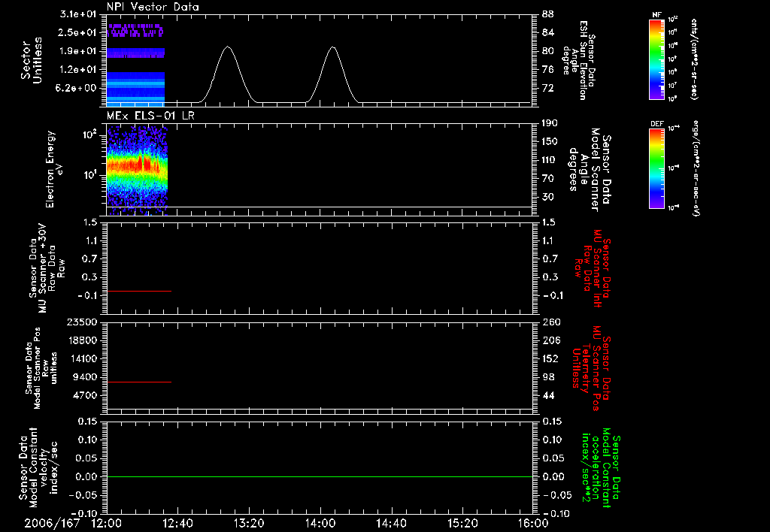770x532 pixels.
Task: Click the "ergs/(cm**2-sr-sec-eV)" units label
Action: pos(696,168)
